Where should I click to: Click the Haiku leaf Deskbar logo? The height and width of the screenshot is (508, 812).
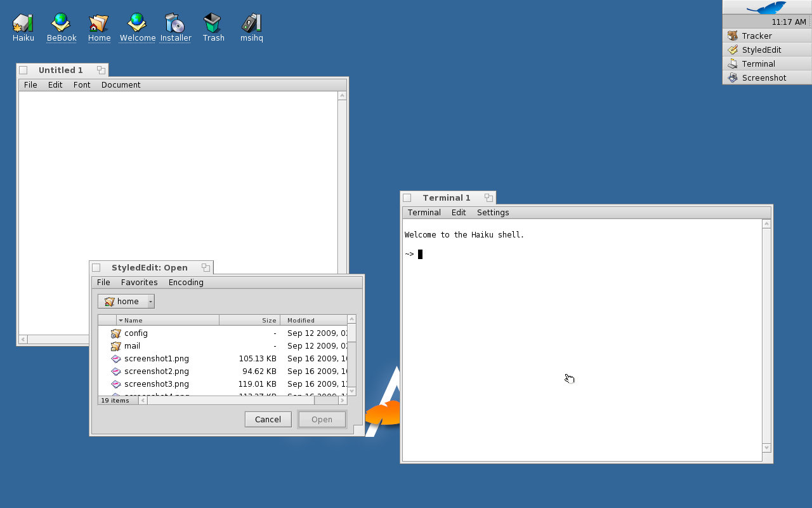tap(766, 8)
